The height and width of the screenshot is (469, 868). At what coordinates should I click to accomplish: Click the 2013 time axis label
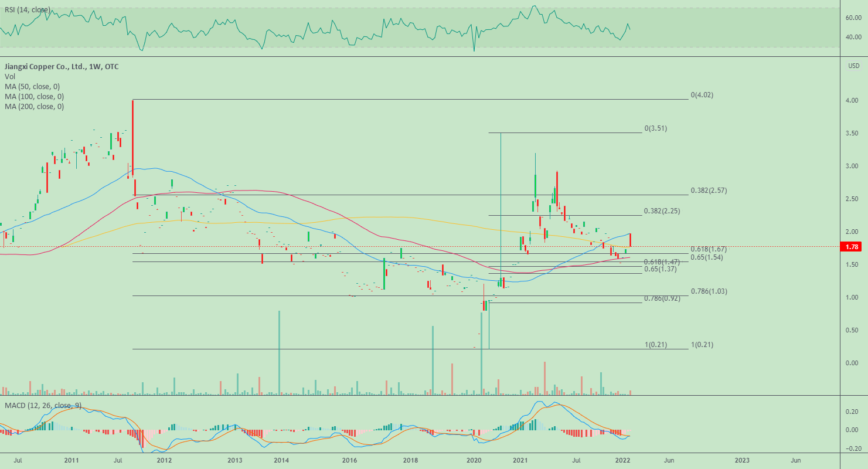coord(234,460)
